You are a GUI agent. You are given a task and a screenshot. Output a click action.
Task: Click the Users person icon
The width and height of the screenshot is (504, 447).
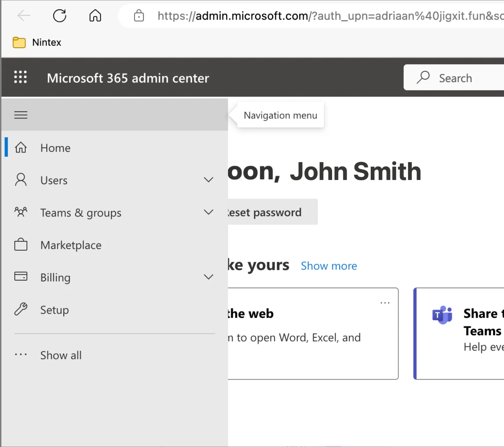pyautogui.click(x=21, y=180)
